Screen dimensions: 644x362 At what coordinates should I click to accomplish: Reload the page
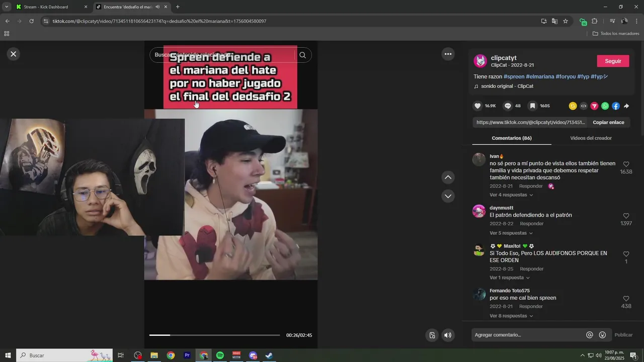(31, 21)
